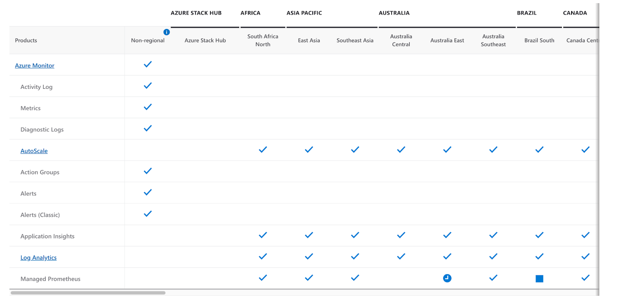This screenshot has height=303, width=644.
Task: Click the Alerts row Non-regional checkmark
Action: [148, 192]
